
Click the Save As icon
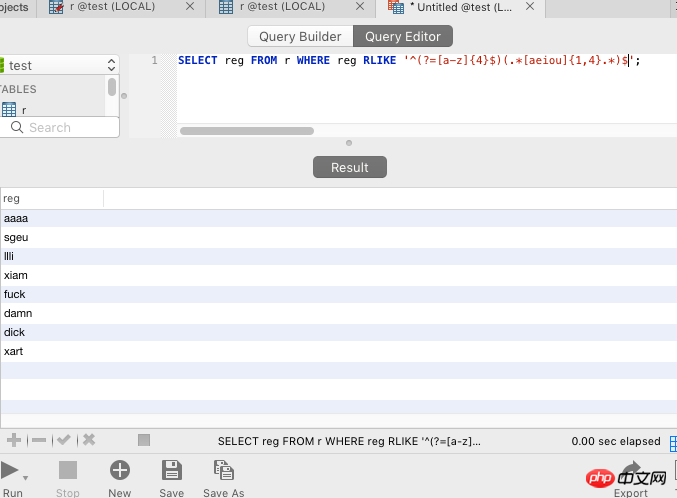(x=223, y=471)
